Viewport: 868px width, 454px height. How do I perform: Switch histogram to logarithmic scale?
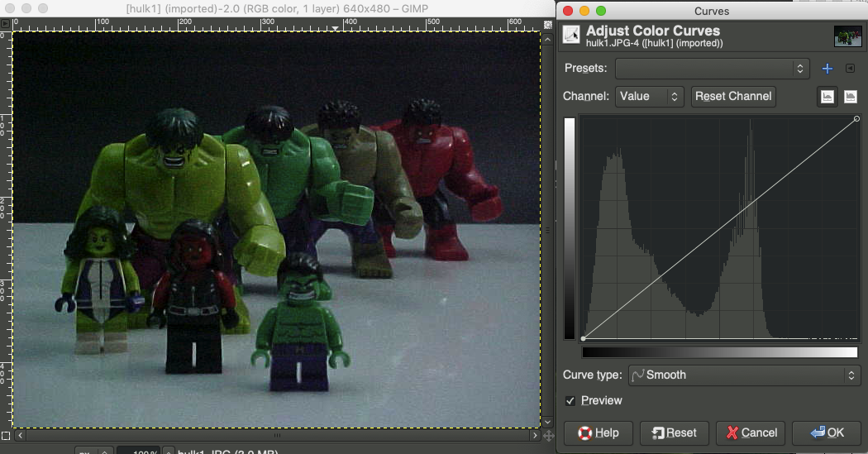(x=851, y=97)
